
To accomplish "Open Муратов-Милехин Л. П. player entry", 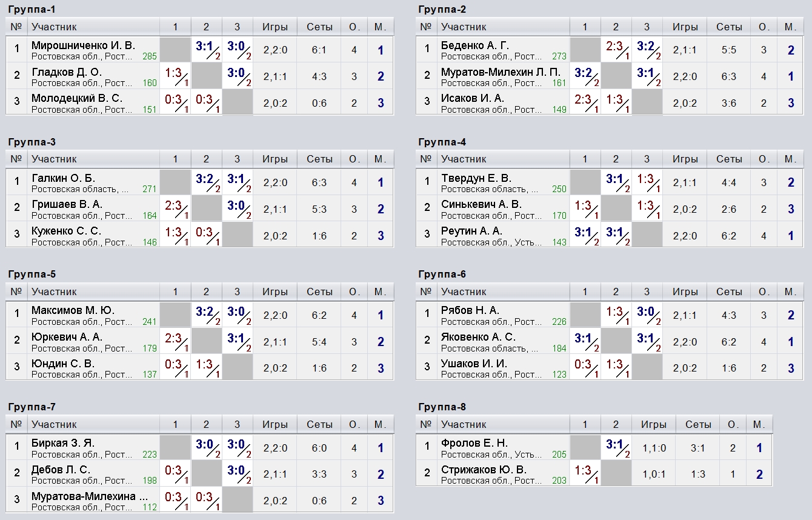I will click(x=501, y=72).
